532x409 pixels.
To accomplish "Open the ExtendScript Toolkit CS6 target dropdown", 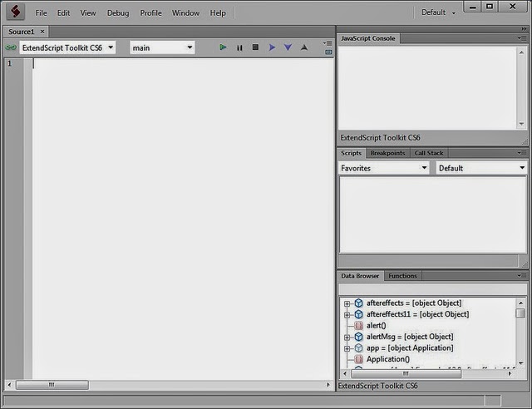I will pos(67,47).
